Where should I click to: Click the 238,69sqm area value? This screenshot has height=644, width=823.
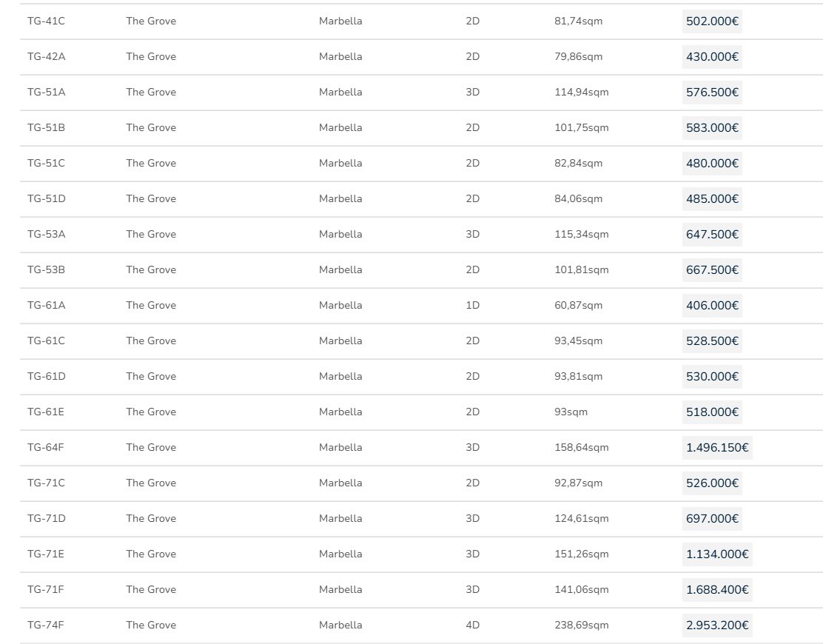coord(581,625)
